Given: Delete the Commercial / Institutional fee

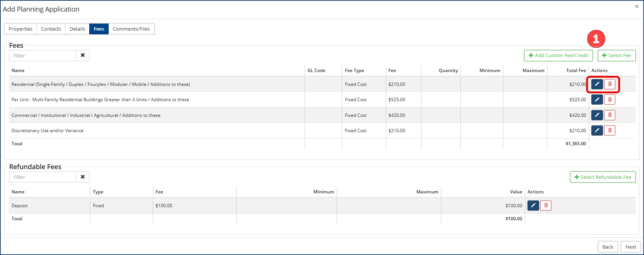Looking at the screenshot, I should click(610, 115).
